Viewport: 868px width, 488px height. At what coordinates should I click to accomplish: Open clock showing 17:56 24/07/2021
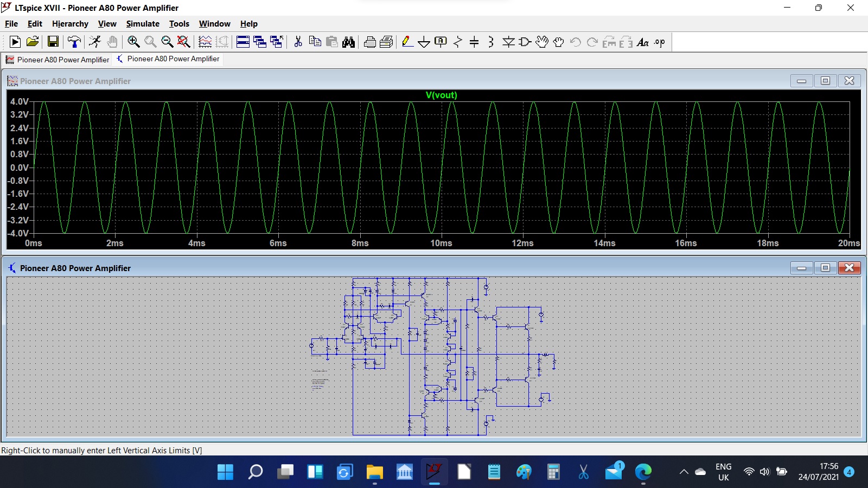click(x=819, y=472)
